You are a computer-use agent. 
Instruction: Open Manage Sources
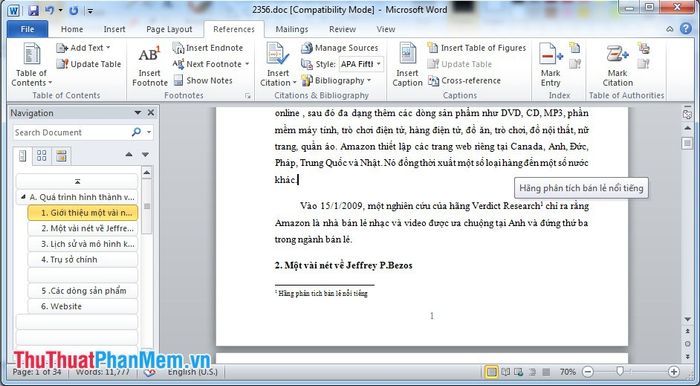(x=339, y=48)
